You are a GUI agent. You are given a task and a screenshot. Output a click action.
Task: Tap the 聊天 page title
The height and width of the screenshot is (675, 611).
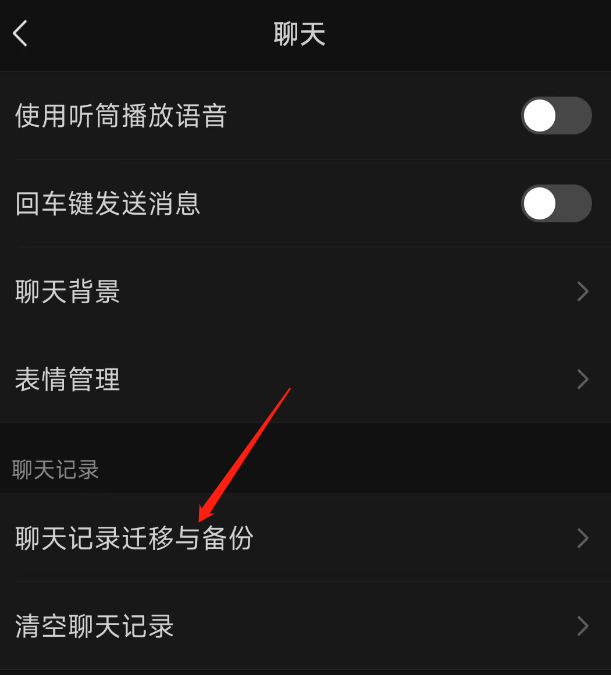[299, 34]
